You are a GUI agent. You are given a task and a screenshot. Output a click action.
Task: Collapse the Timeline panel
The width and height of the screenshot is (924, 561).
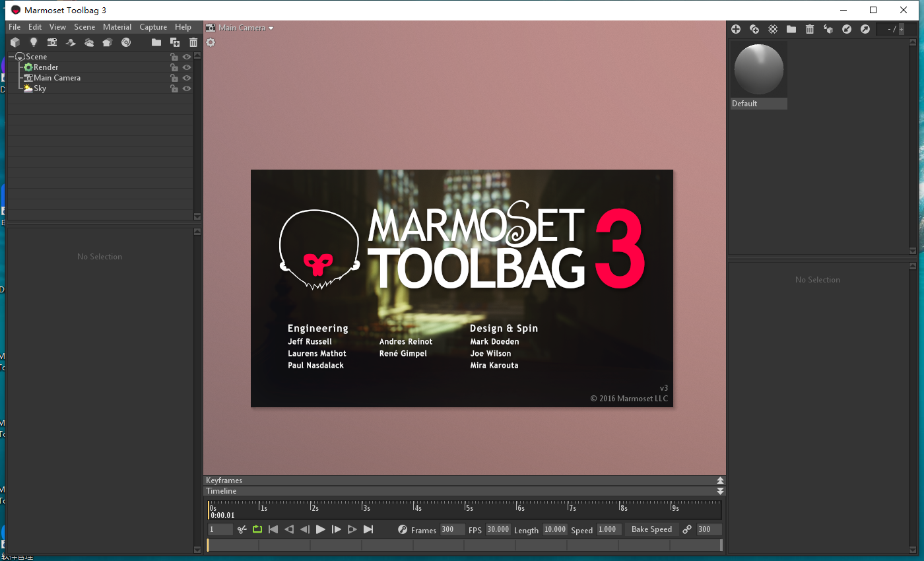(x=720, y=491)
